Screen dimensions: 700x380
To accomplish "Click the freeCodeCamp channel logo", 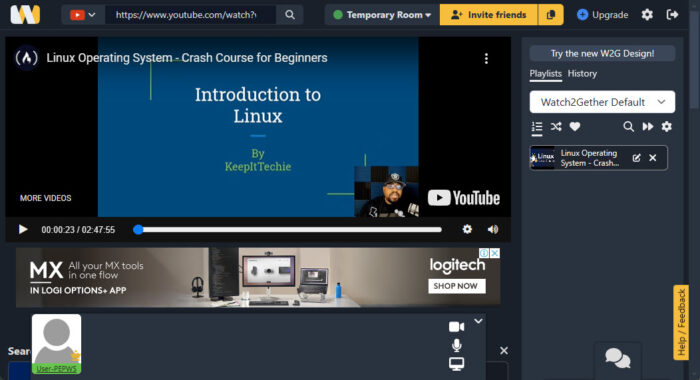I will tap(26, 58).
